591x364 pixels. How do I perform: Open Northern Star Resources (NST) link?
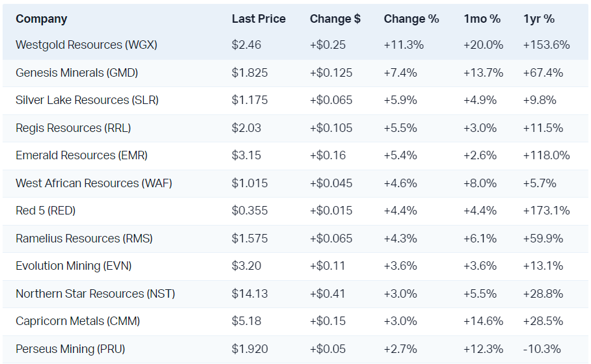click(95, 294)
